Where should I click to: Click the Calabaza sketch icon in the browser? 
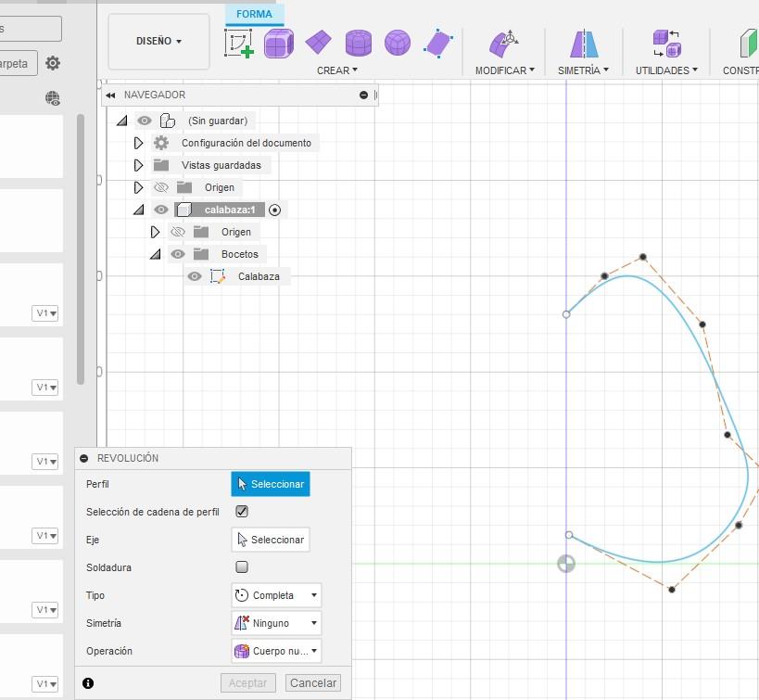point(218,276)
